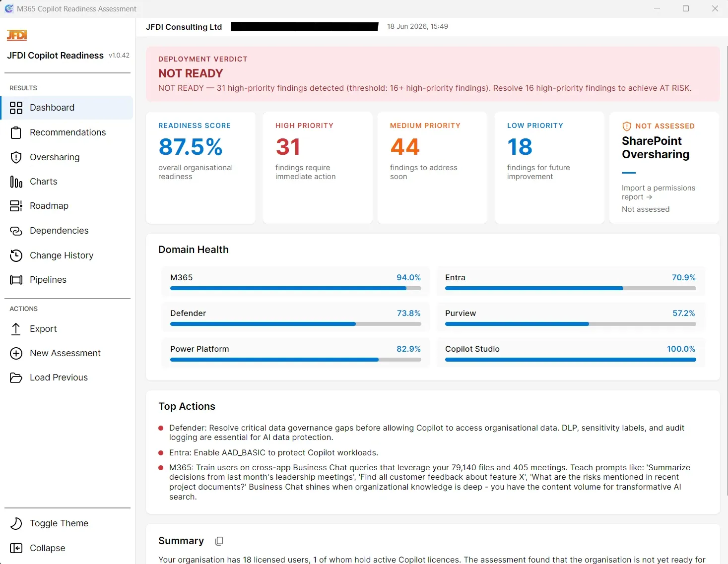Click the "Not assessed" status text
Viewport: 728px width, 564px height.
646,209
